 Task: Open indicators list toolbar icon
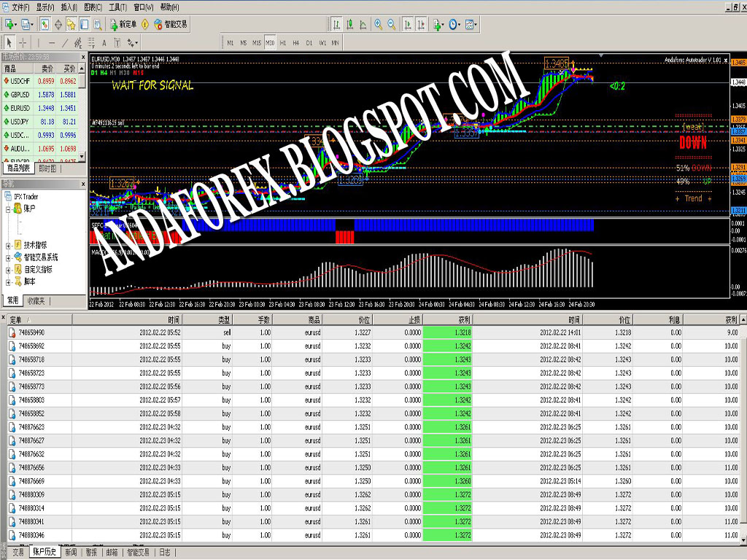coord(436,24)
